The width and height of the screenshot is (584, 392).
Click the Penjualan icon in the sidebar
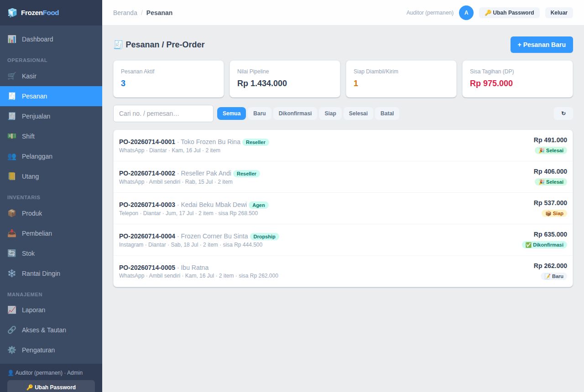tap(12, 116)
